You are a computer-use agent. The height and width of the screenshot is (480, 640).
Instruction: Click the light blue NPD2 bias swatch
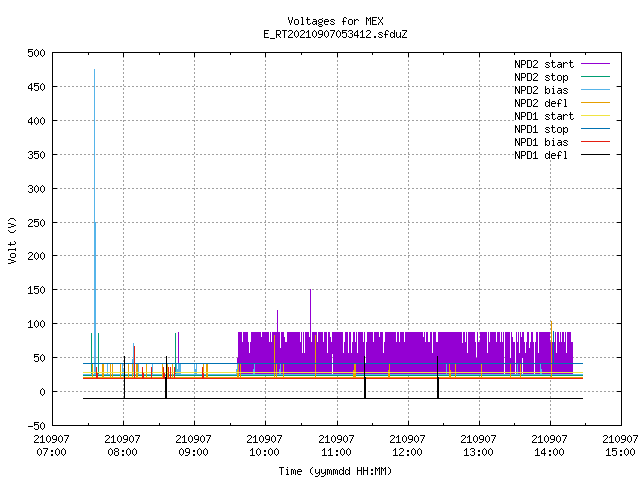595,90
